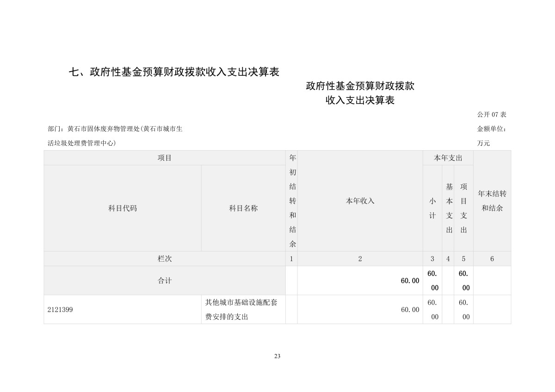Click the 本年收入 60.00 value in 合计 row

[x=409, y=281]
